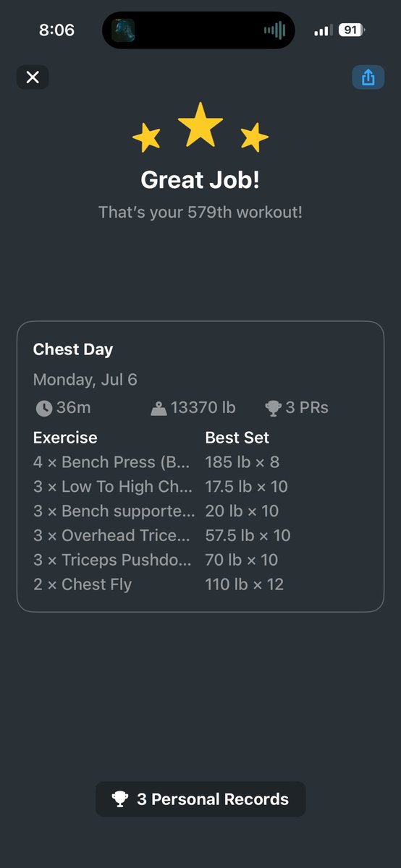The width and height of the screenshot is (401, 868).
Task: Tap the Dynamic Island album thumbnail
Action: coord(123,30)
